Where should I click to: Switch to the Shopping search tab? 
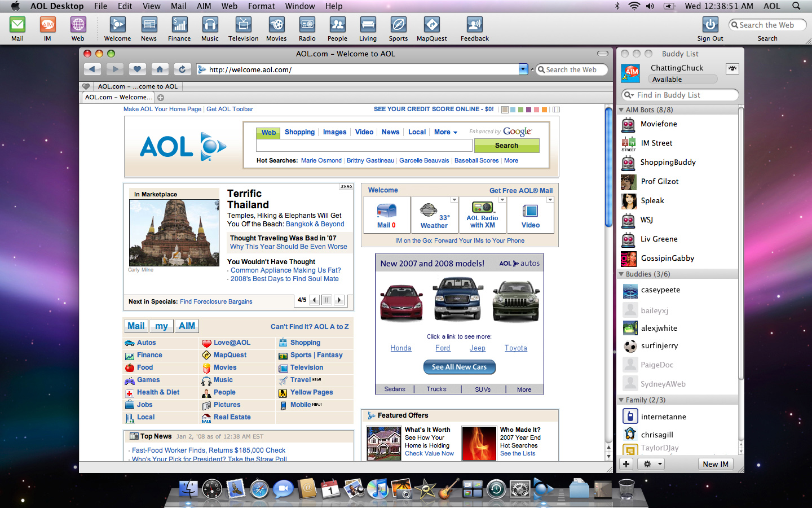pyautogui.click(x=299, y=132)
